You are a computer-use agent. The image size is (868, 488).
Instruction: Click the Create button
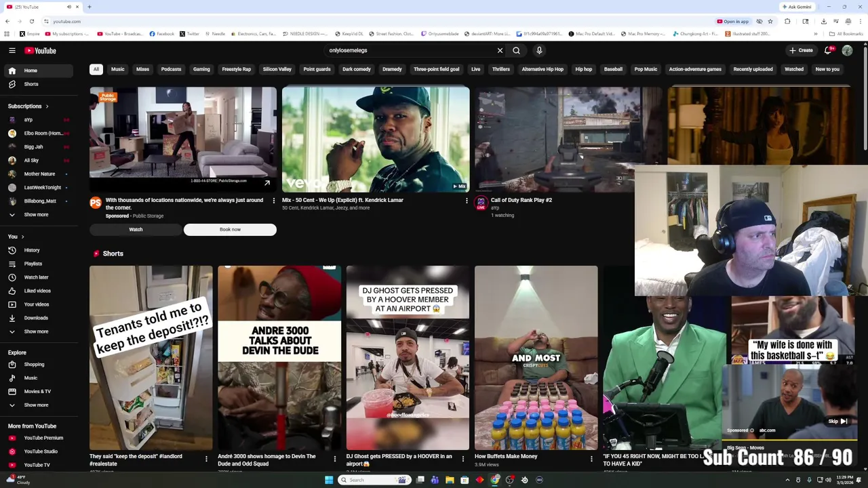coord(801,50)
